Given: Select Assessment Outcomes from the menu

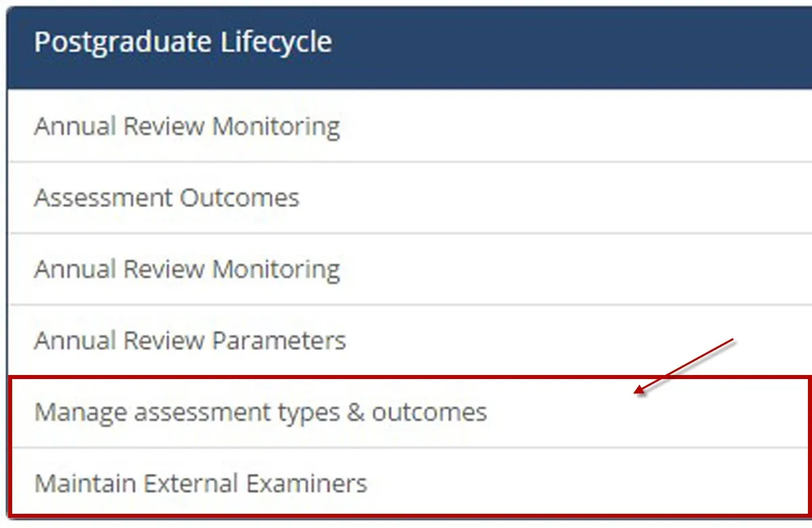Looking at the screenshot, I should pos(166,198).
